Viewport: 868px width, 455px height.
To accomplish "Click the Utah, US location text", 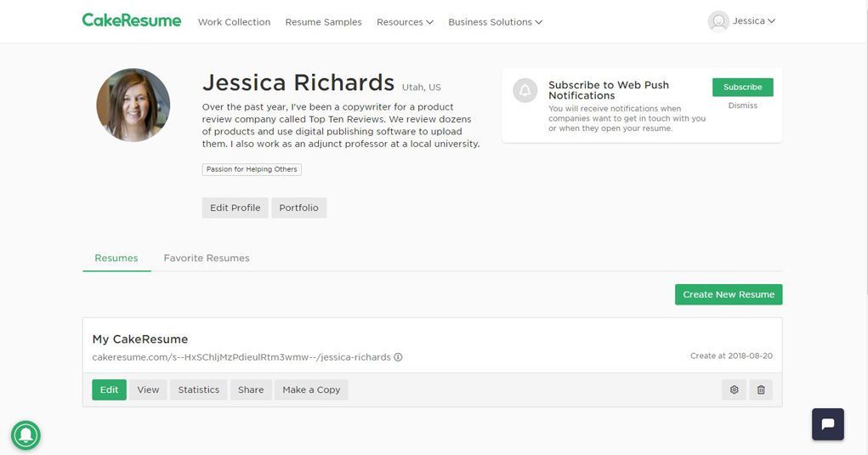I will tap(422, 88).
